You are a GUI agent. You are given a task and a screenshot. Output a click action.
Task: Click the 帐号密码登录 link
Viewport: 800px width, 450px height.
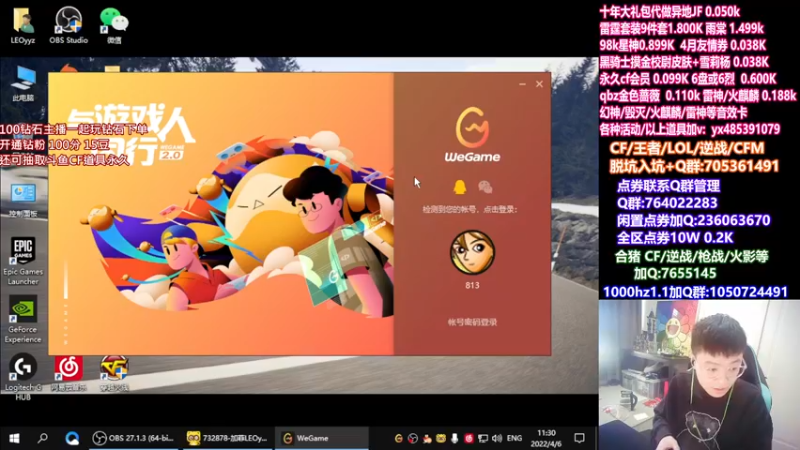point(472,322)
